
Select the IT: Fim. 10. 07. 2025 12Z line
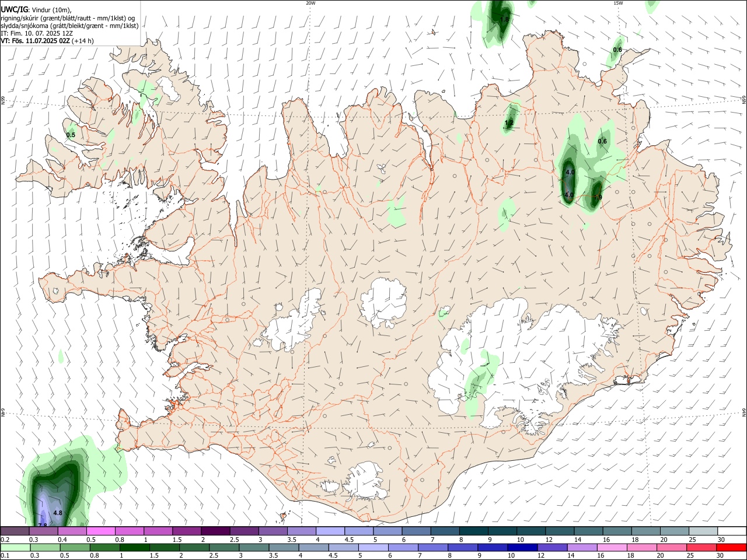(37, 33)
